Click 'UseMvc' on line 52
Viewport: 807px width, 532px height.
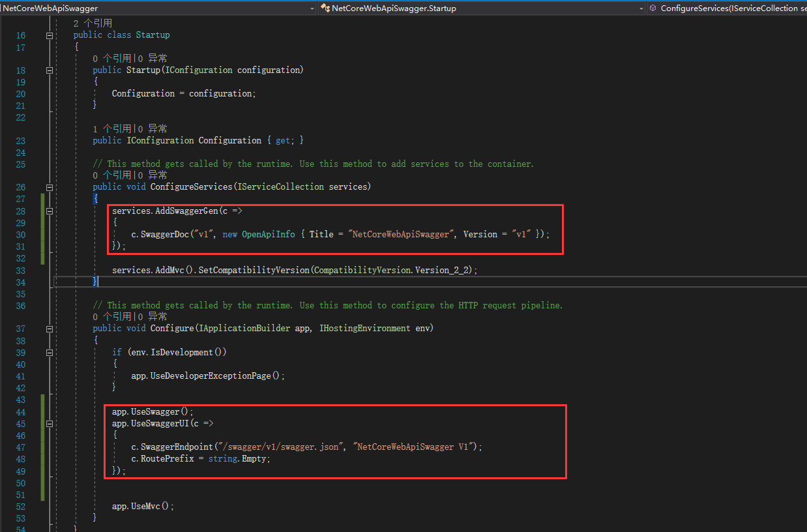146,507
